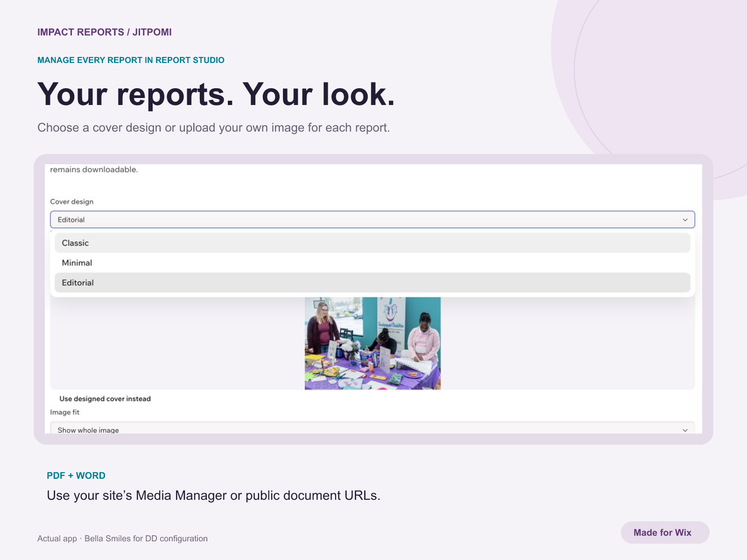The height and width of the screenshot is (560, 747).
Task: Click the Cover design field label
Action: pos(72,202)
